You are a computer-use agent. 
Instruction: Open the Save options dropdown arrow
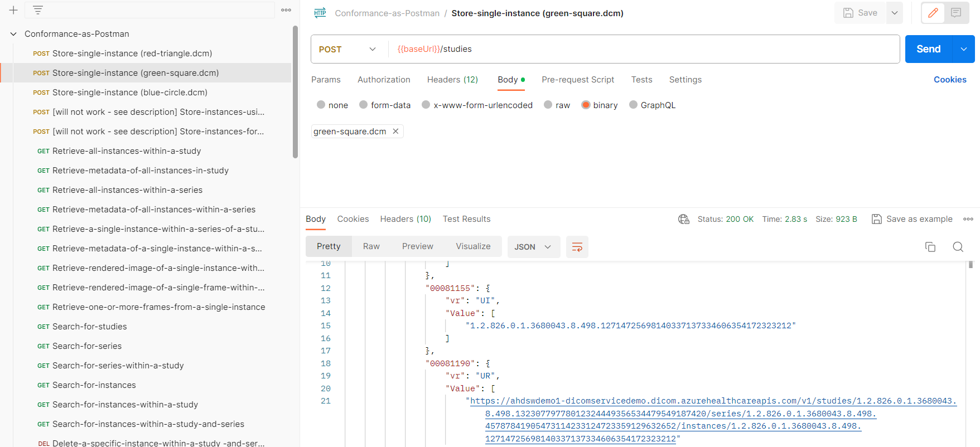[x=894, y=13]
